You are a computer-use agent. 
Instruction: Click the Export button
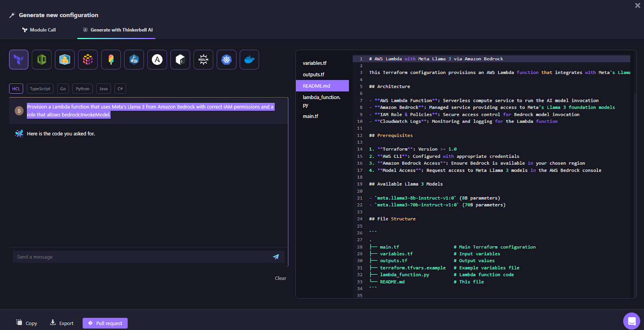[62, 323]
